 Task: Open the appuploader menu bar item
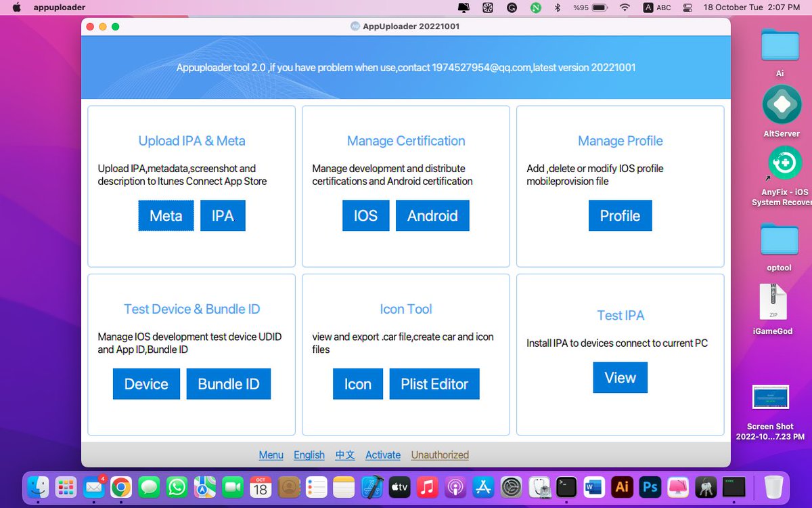tap(60, 7)
